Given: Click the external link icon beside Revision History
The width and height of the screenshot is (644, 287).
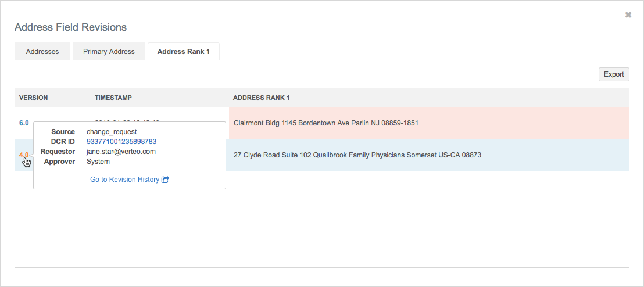Looking at the screenshot, I should [x=165, y=180].
